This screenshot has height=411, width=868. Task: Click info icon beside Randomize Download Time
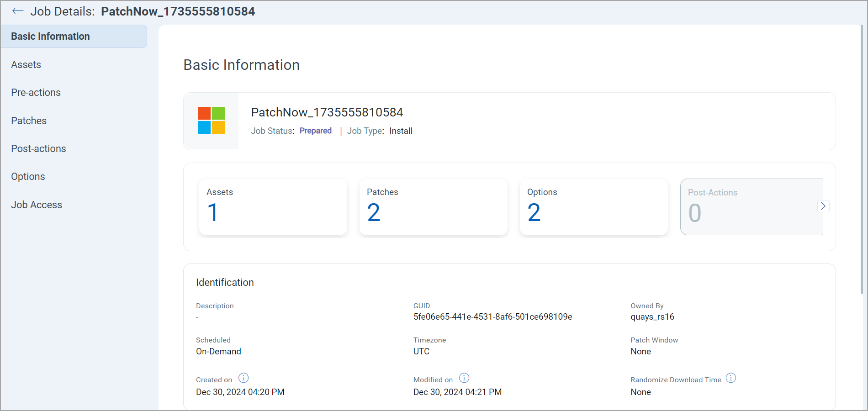pyautogui.click(x=731, y=378)
